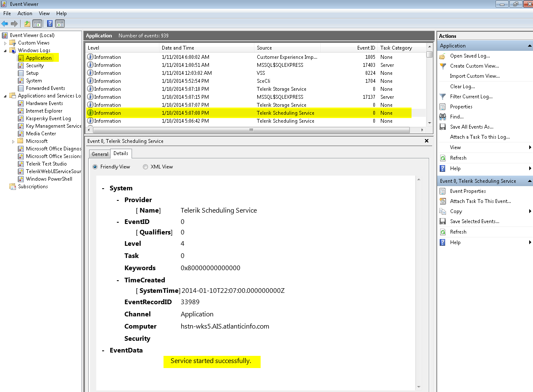Click Attach a Task To this Log...
533x392 pixels.
coord(480,137)
